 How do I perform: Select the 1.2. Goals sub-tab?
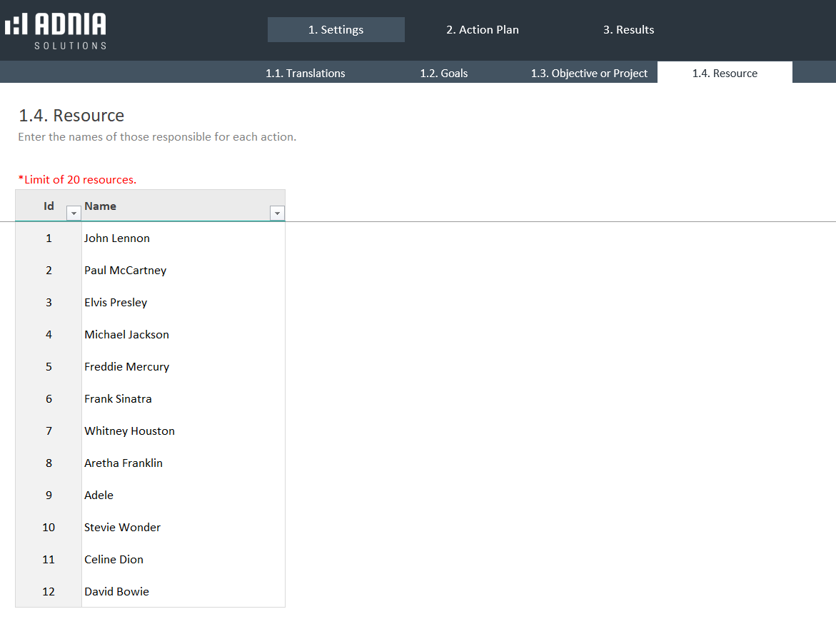coord(444,74)
